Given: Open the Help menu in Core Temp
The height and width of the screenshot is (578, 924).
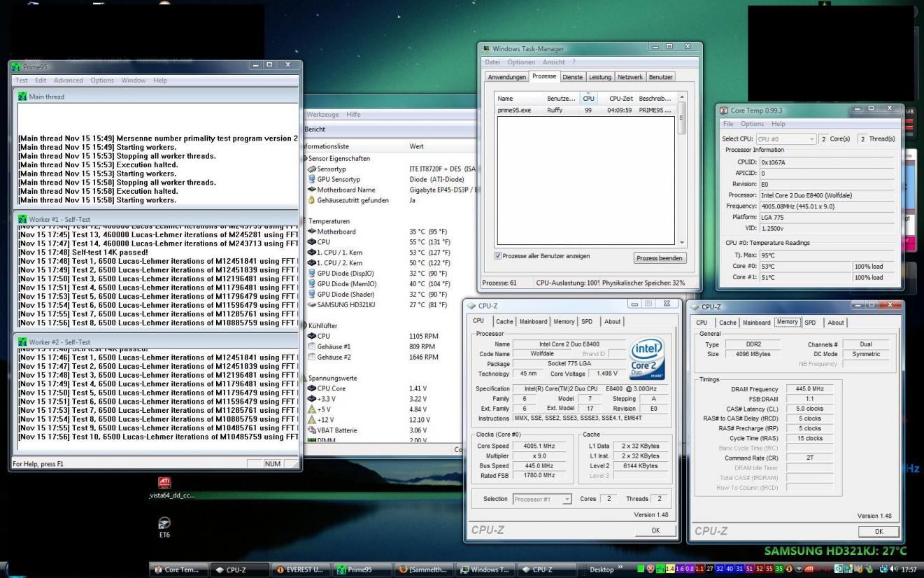Looking at the screenshot, I should click(x=779, y=124).
